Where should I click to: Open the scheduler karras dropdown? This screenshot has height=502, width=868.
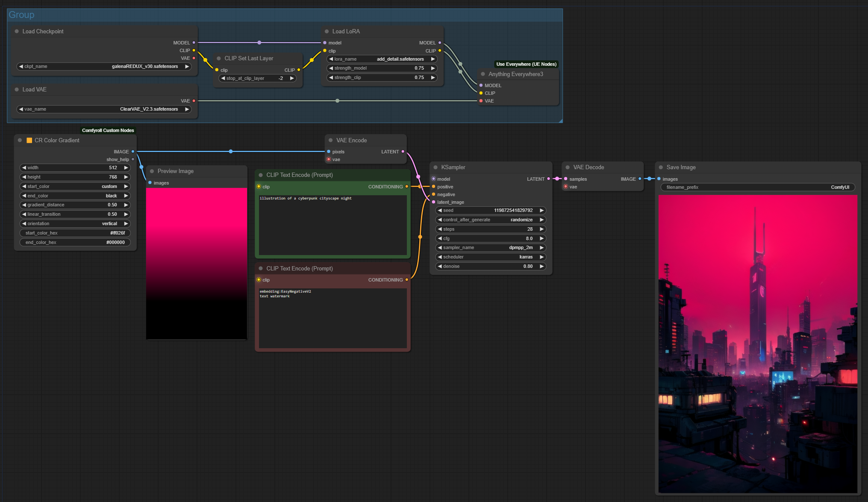[x=490, y=257]
